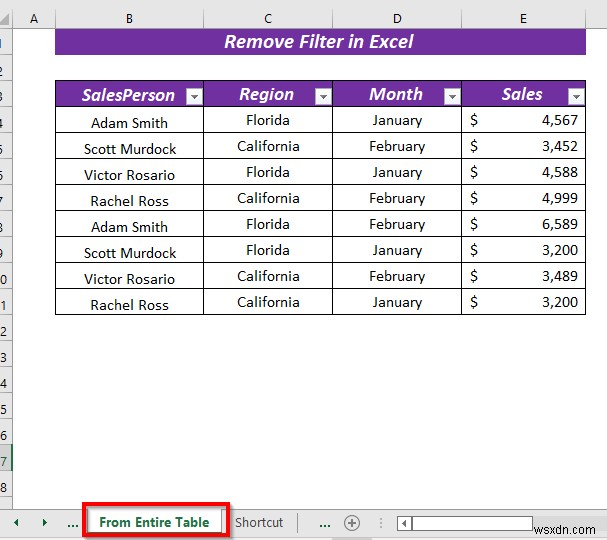The height and width of the screenshot is (540, 607).
Task: Show more sheets via right ellipsis
Action: pyautogui.click(x=325, y=525)
